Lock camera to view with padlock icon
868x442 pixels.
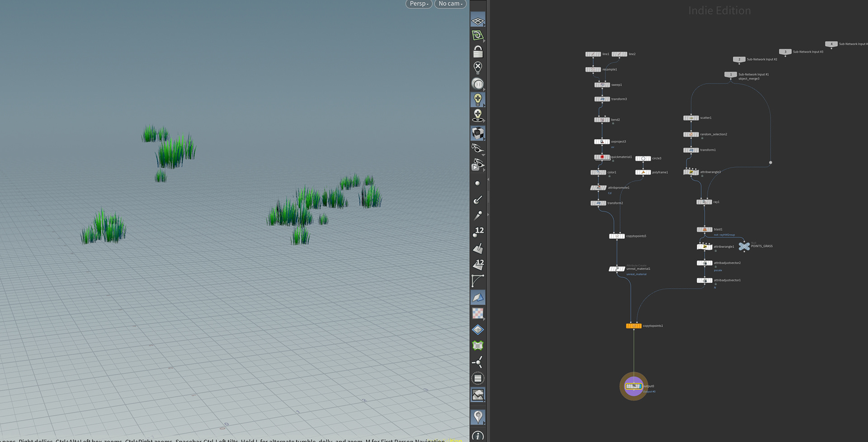pyautogui.click(x=478, y=52)
